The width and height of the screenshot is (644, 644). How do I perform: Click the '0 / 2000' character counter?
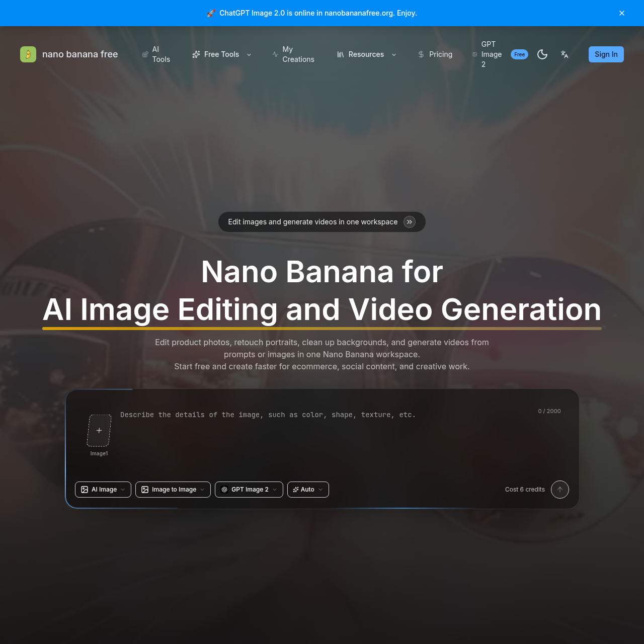[549, 411]
